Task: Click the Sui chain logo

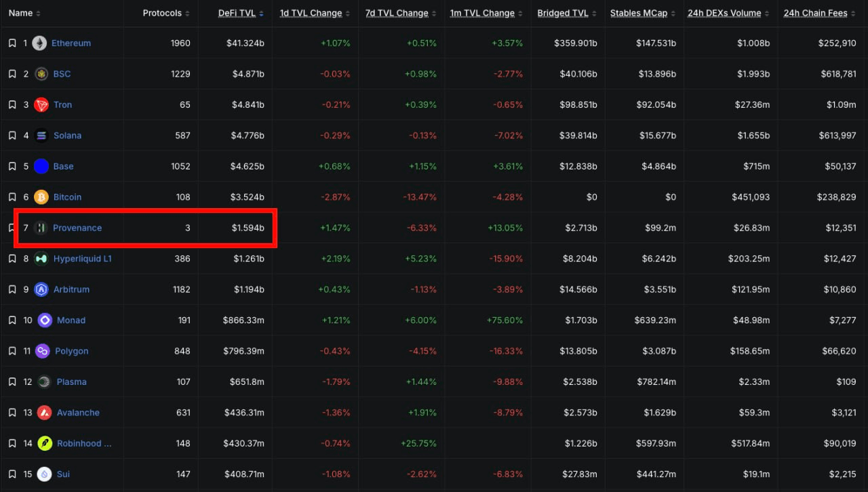Action: click(44, 474)
